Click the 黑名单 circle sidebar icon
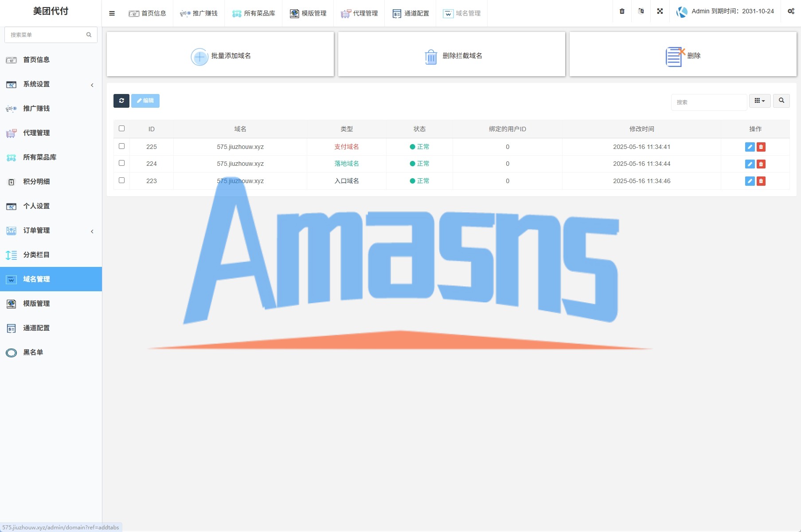This screenshot has height=532, width=801. 11,353
